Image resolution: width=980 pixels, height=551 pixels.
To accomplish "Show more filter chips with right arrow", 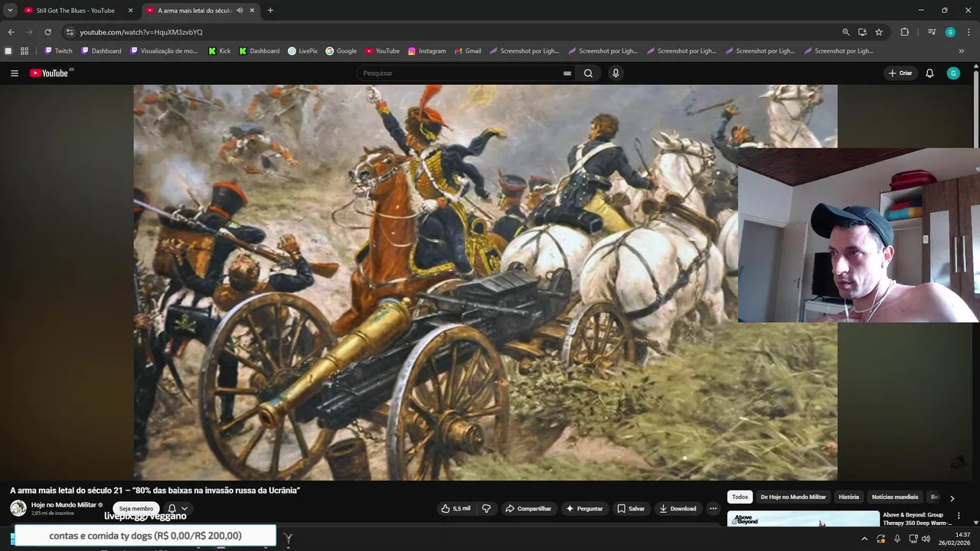I will pyautogui.click(x=952, y=498).
